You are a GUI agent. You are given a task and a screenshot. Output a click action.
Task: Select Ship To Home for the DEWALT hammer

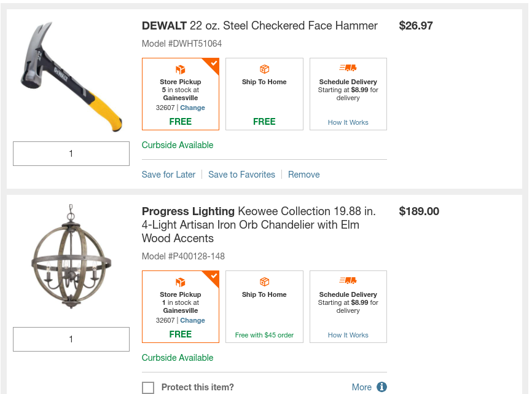264,94
